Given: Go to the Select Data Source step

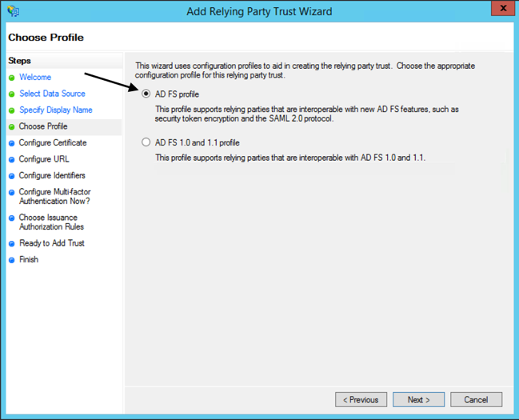Looking at the screenshot, I should click(x=52, y=94).
